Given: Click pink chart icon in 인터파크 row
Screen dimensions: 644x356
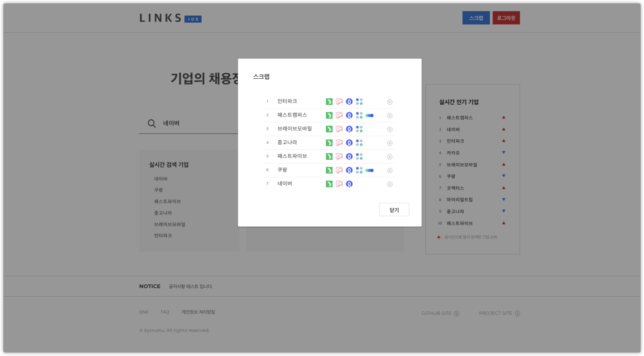Looking at the screenshot, I should [339, 102].
